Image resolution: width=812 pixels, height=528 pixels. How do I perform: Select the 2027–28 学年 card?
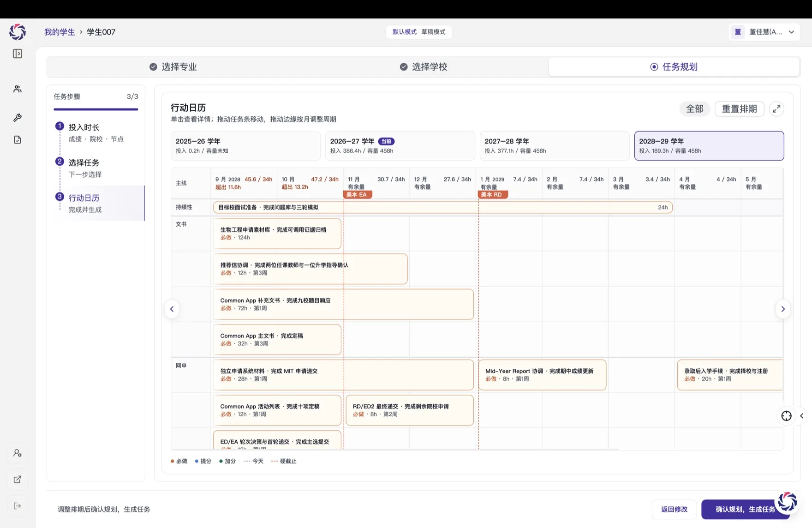click(555, 146)
